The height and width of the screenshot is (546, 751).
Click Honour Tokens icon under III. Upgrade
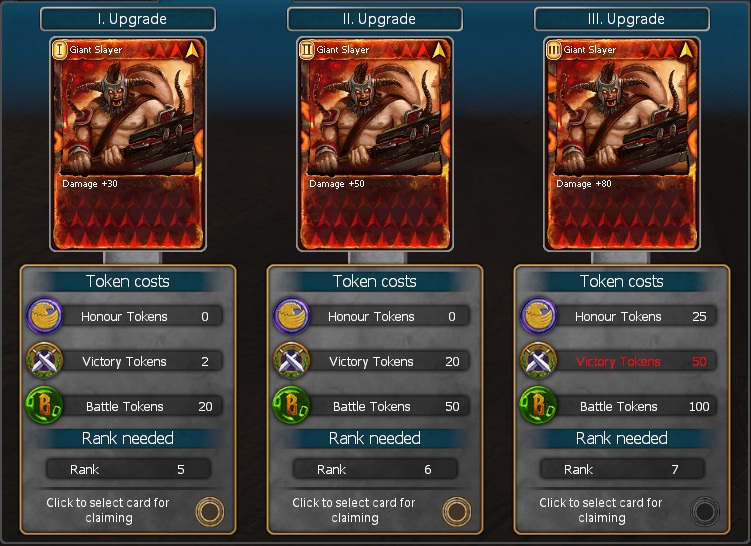[538, 316]
